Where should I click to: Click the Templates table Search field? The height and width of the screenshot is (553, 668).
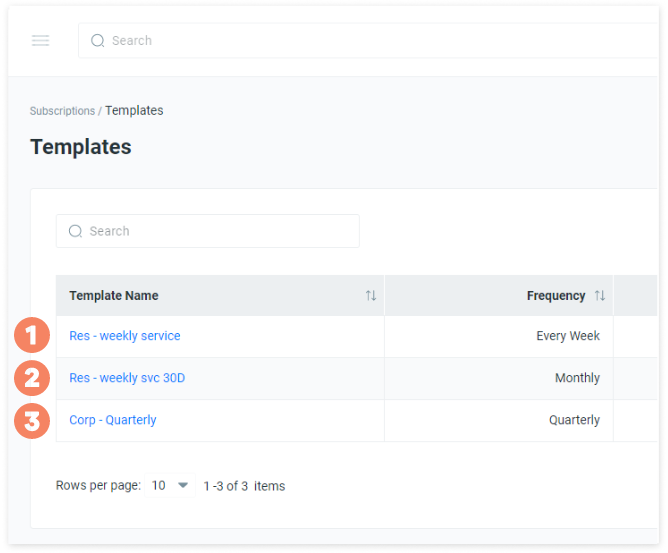[207, 231]
